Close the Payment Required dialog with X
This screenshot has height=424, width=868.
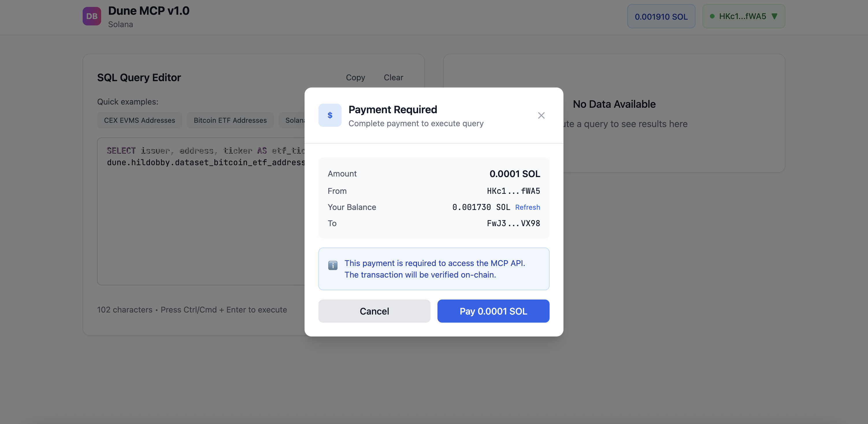click(x=541, y=116)
